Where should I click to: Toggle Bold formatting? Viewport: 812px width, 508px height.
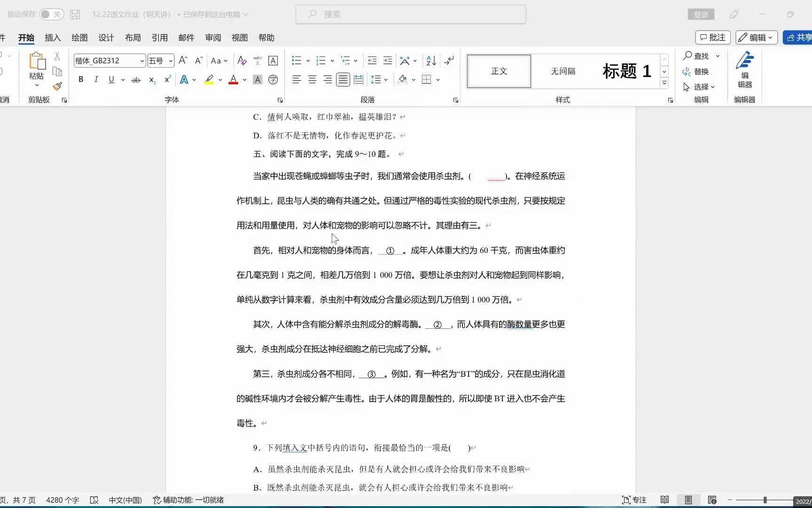(81, 79)
